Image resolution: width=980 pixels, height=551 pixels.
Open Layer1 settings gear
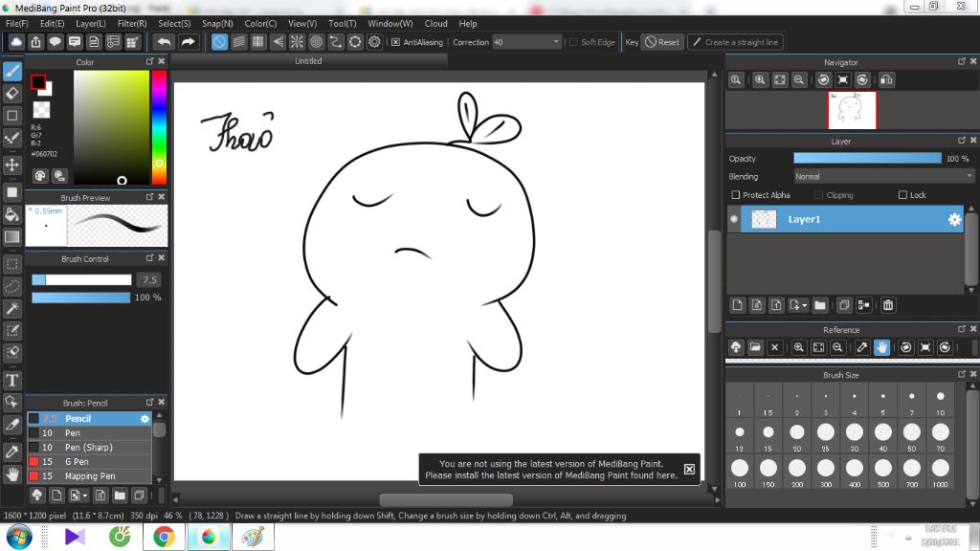pos(954,219)
